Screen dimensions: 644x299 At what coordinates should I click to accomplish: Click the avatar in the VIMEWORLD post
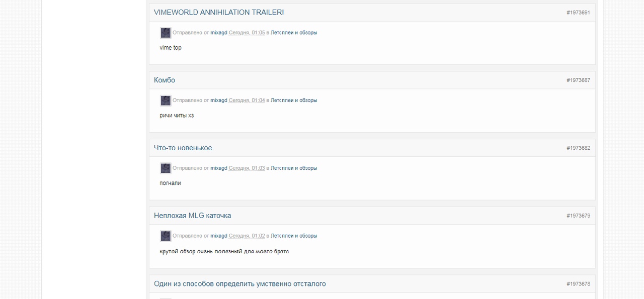[x=166, y=33]
